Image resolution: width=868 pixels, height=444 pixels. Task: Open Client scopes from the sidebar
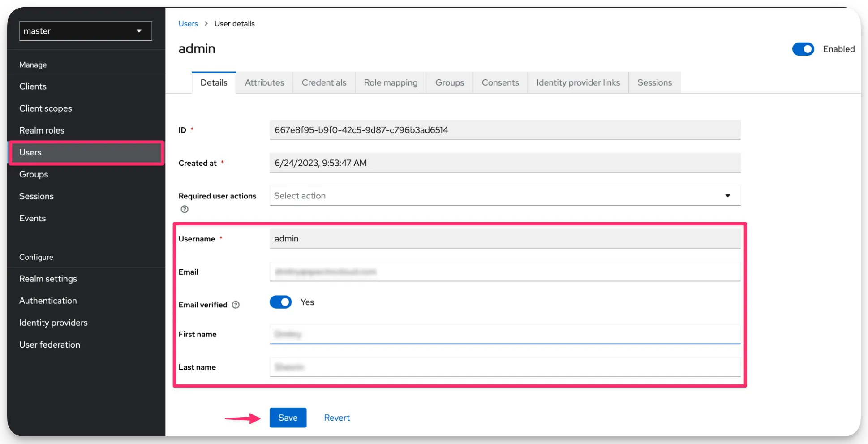point(45,108)
